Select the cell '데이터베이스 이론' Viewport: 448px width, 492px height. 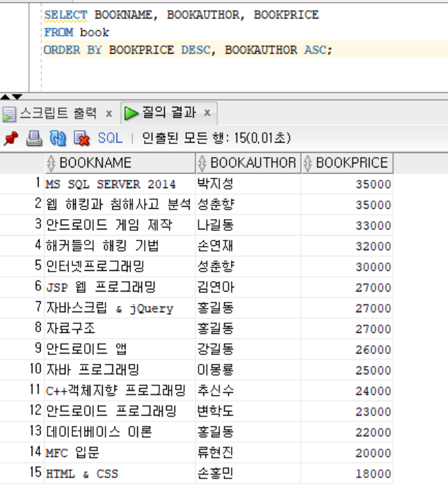[x=120, y=432]
